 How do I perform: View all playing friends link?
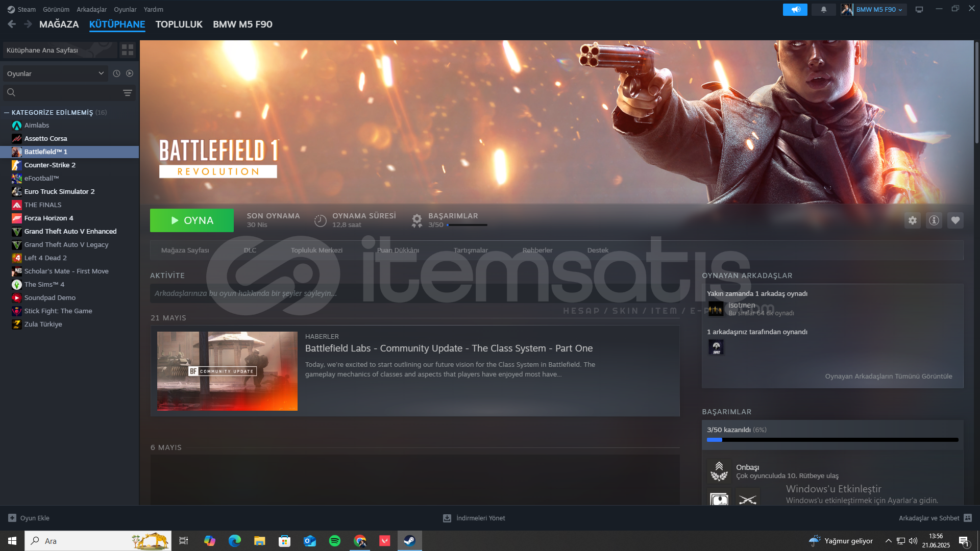tap(889, 377)
